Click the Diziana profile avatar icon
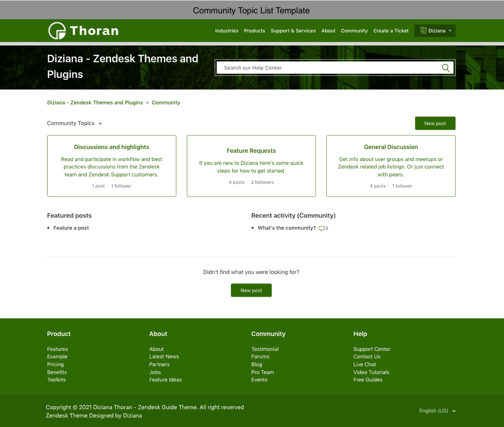 coord(423,31)
